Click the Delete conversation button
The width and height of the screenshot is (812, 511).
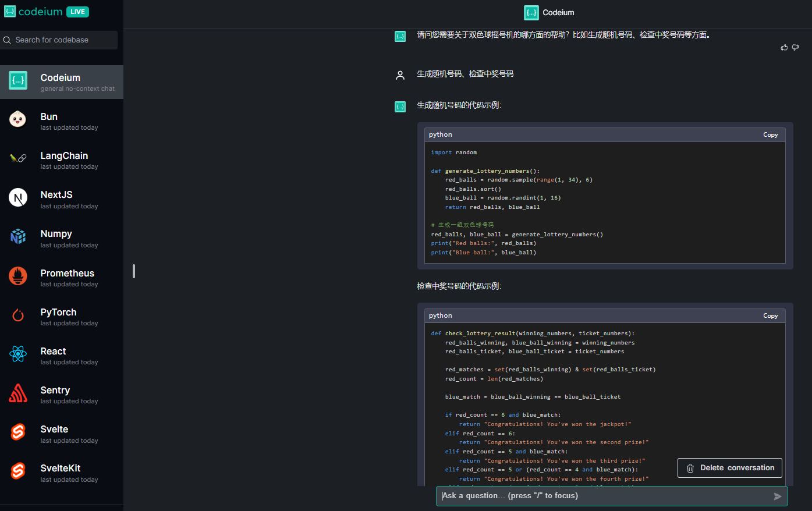(x=729, y=468)
